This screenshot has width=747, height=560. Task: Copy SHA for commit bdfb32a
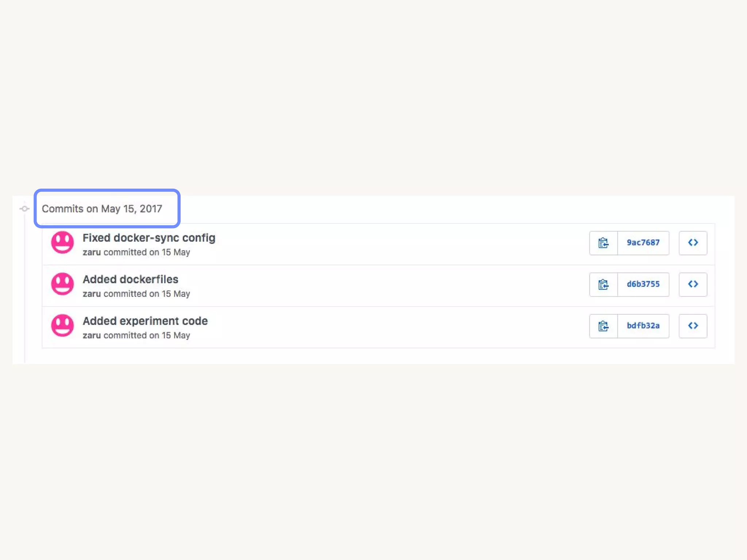coord(603,326)
